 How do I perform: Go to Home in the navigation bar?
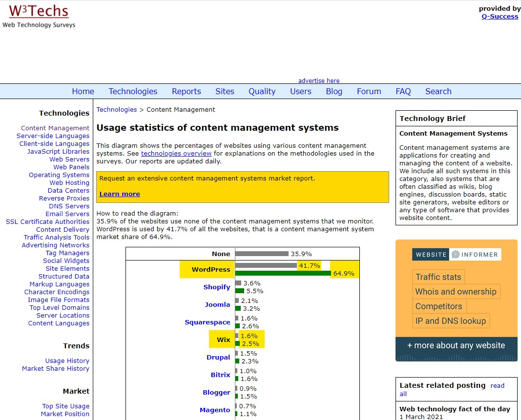[83, 91]
